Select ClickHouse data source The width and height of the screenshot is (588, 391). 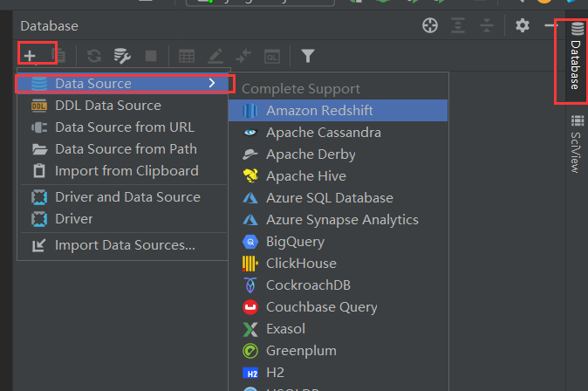point(338,263)
